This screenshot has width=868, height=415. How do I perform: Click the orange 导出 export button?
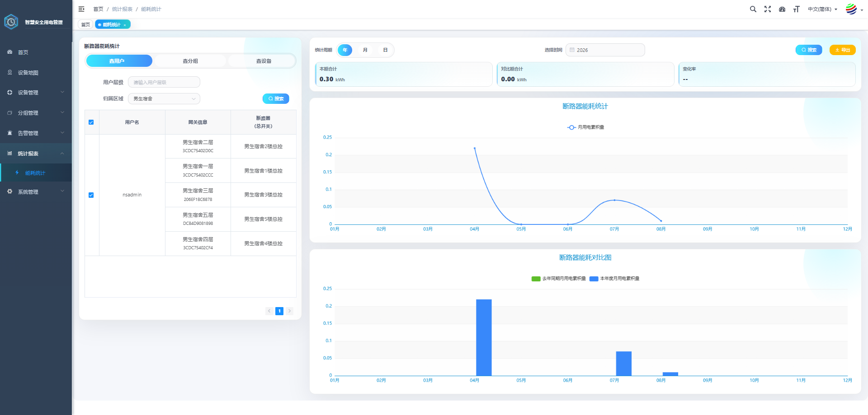coord(843,50)
